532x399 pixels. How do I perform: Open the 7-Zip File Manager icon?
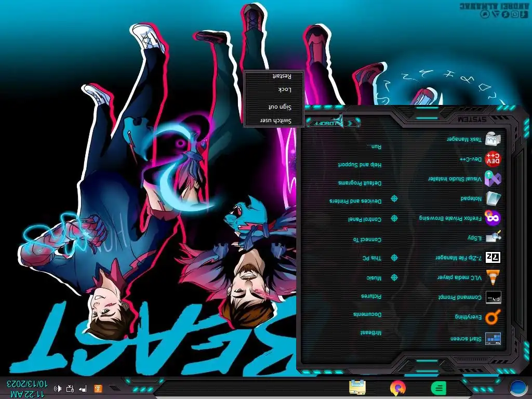(493, 258)
